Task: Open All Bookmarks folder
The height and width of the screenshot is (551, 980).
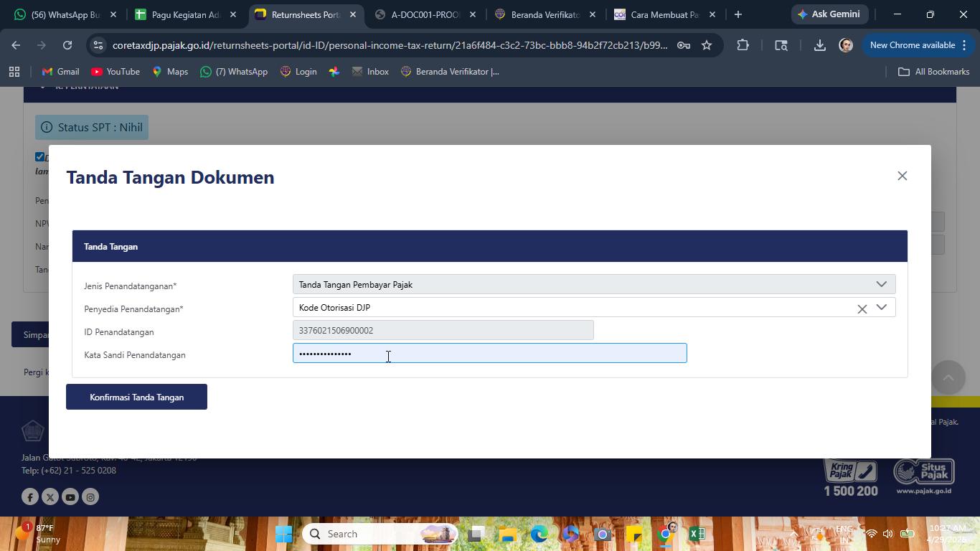Action: click(933, 72)
